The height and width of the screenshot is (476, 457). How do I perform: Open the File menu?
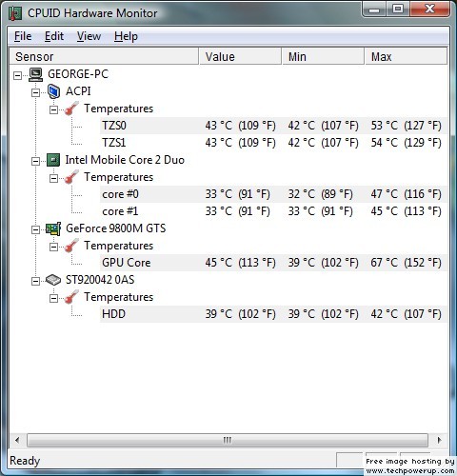point(23,36)
